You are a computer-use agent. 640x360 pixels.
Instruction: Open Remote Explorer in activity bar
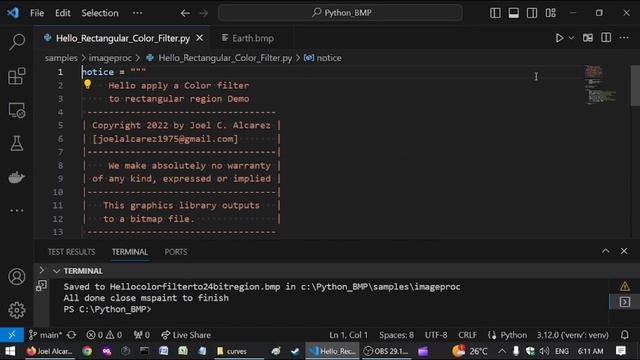pyautogui.click(x=17, y=110)
